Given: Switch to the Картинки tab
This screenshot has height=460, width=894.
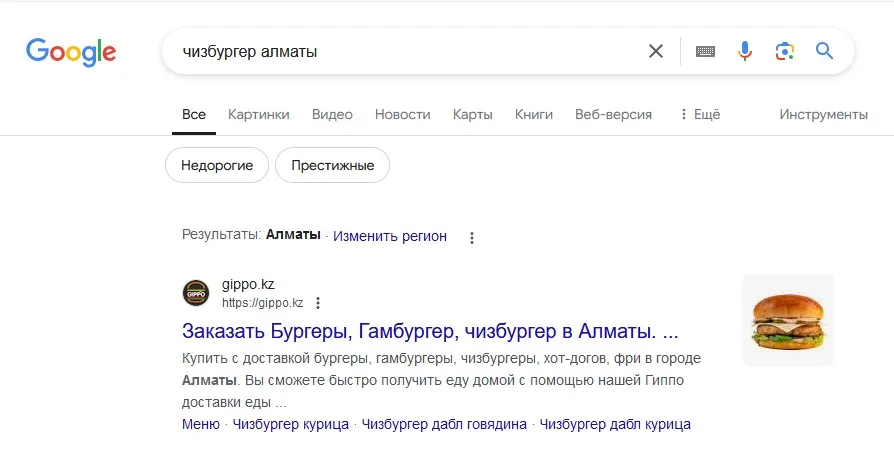Looking at the screenshot, I should point(259,115).
